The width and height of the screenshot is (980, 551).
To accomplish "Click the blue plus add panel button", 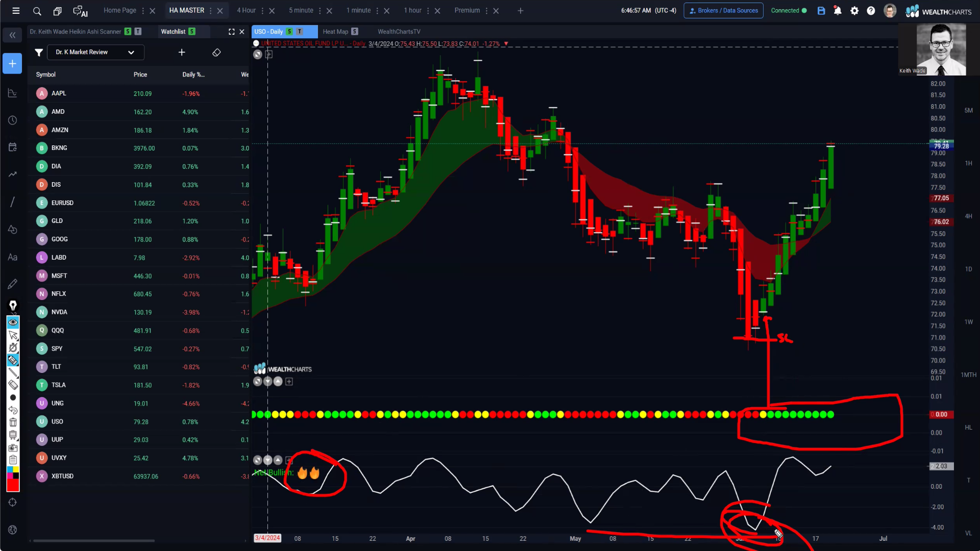I will 12,64.
